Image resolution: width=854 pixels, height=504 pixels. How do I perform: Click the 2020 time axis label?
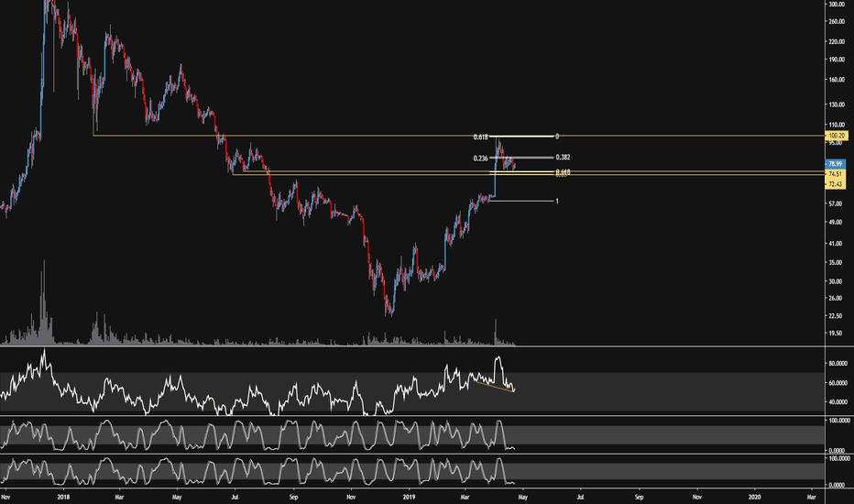click(755, 497)
